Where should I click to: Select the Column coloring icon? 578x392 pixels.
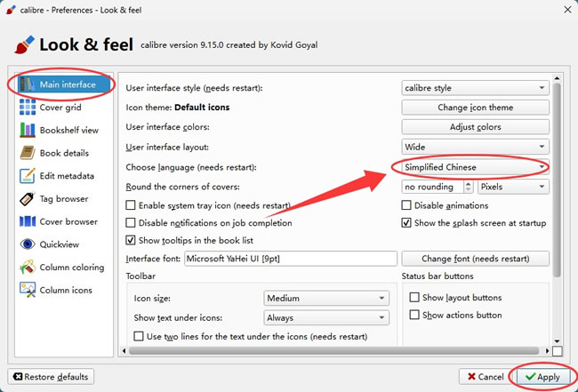(28, 267)
